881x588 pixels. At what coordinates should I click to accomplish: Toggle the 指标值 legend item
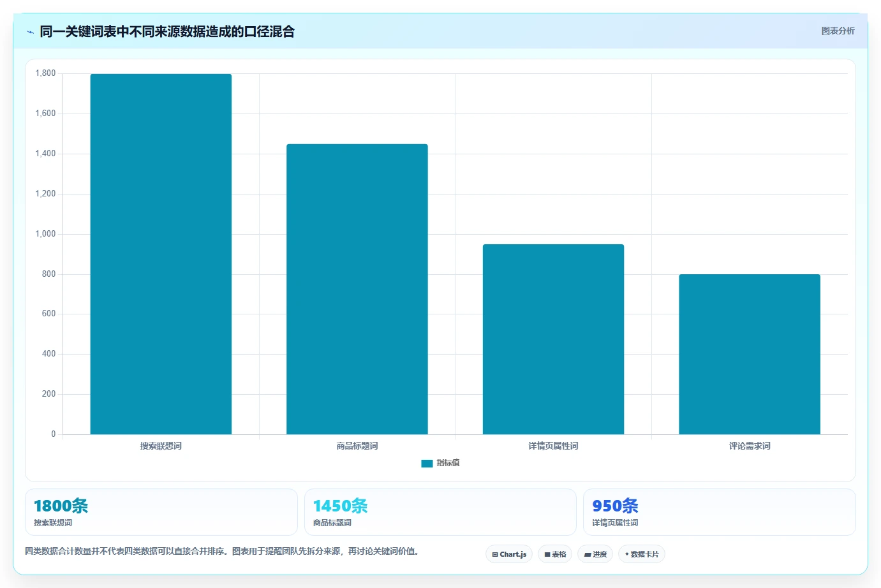pyautogui.click(x=440, y=463)
